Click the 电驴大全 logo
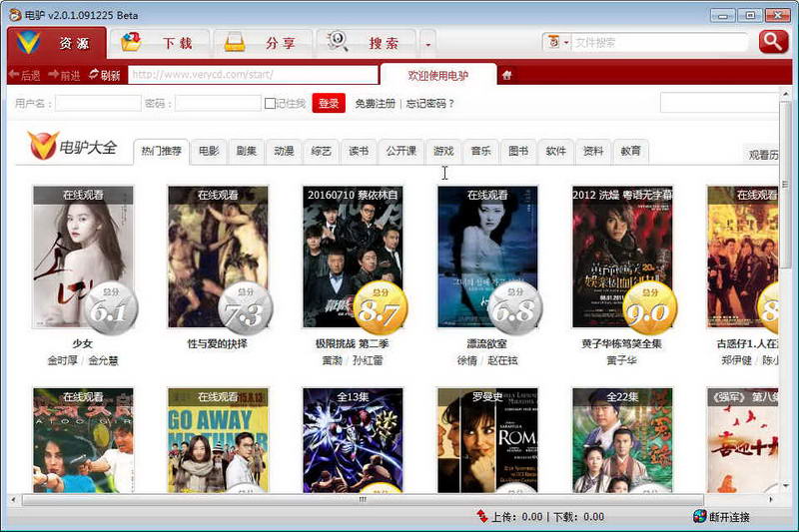This screenshot has width=799, height=532. [72, 146]
